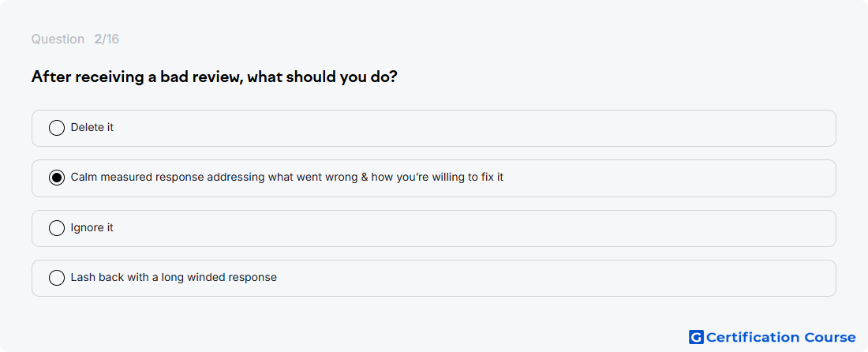The image size is (868, 352).
Task: Click blank area of "Calm measured response" card
Action: pos(664,178)
